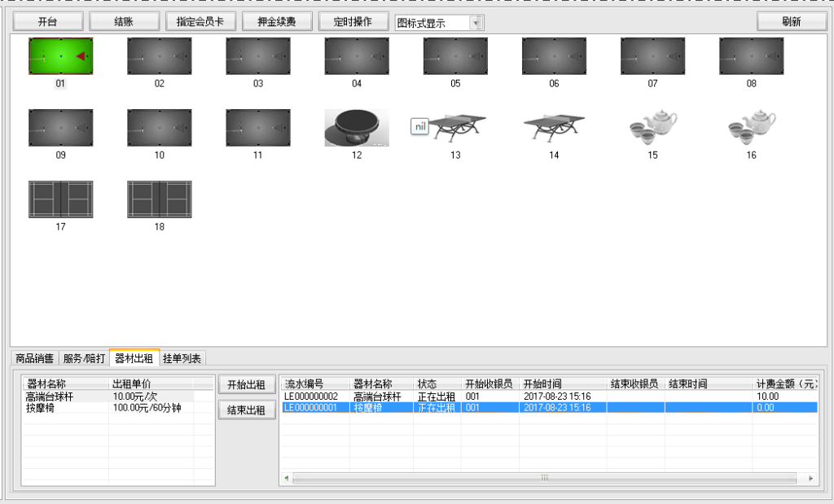Choose the teapot tea room icon 15
Screen dimensions: 834x504
click(x=652, y=128)
